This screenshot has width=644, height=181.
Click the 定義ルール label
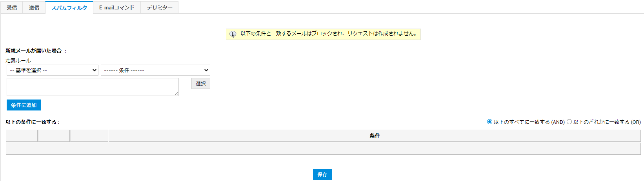pyautogui.click(x=18, y=60)
